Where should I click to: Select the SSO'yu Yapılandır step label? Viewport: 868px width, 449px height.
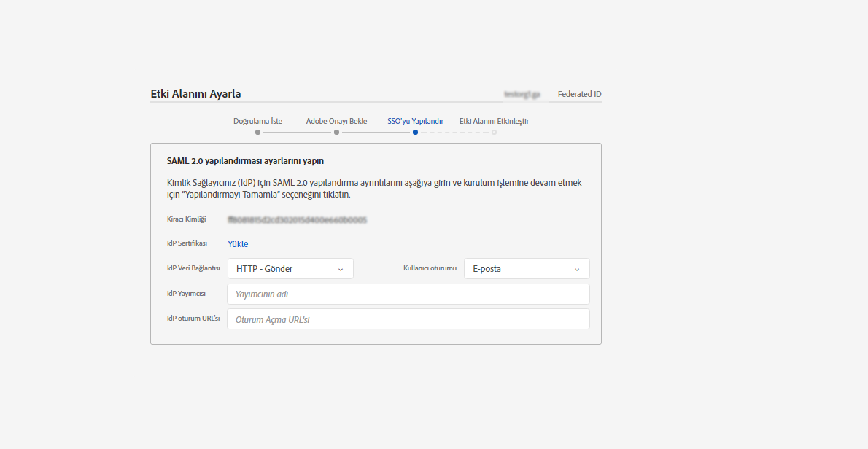[415, 121]
